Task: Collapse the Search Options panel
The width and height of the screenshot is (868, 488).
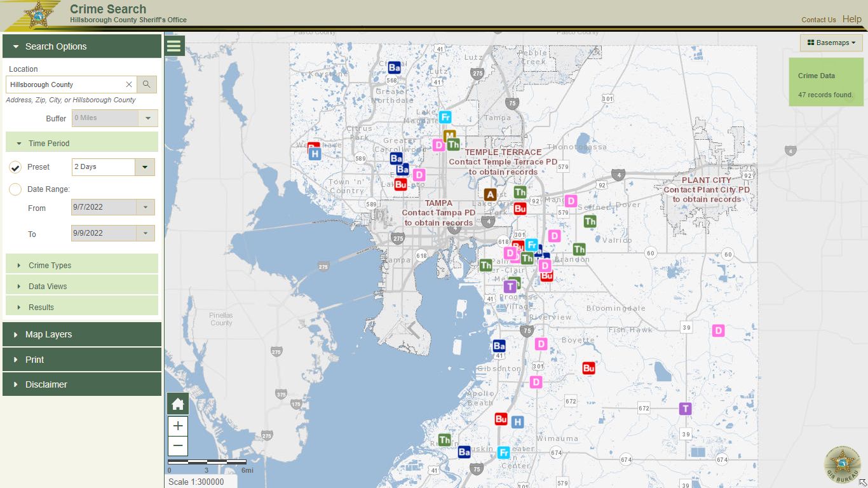Action: [x=82, y=46]
